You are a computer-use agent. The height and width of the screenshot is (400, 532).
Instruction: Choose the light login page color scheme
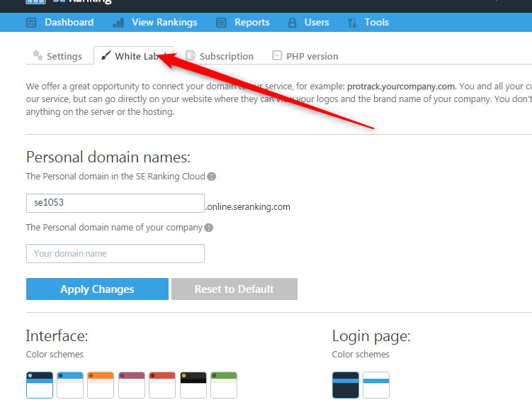coord(376,385)
